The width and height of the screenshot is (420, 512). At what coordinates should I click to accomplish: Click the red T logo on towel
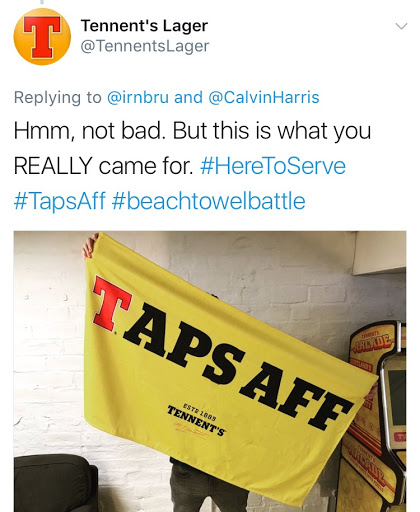click(112, 303)
